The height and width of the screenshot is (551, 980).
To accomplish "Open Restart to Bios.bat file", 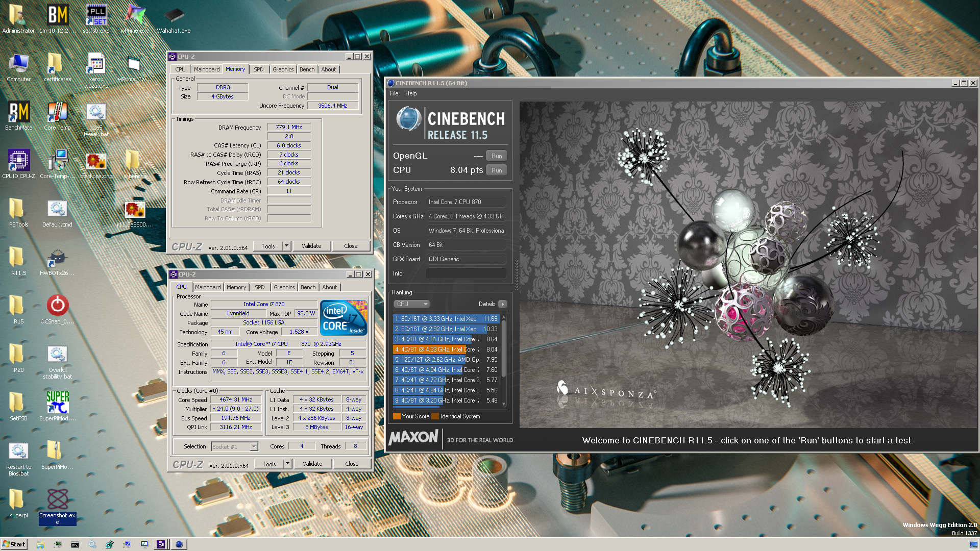I will coord(19,459).
